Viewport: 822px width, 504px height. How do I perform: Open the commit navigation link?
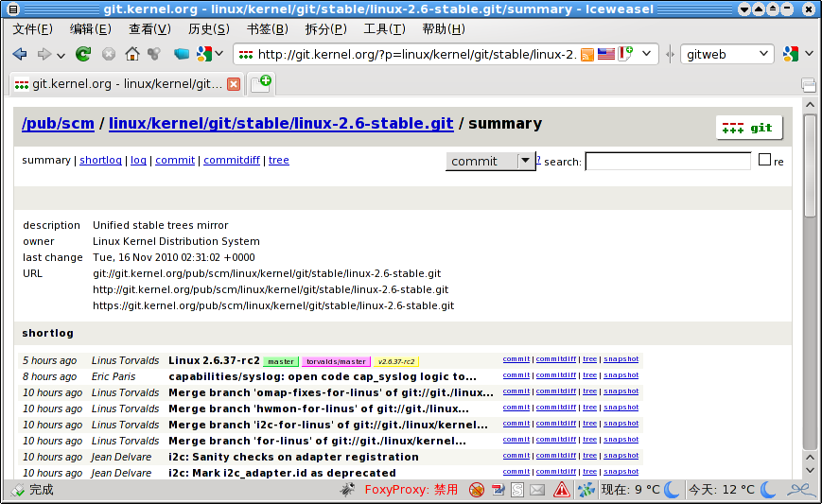pos(175,161)
